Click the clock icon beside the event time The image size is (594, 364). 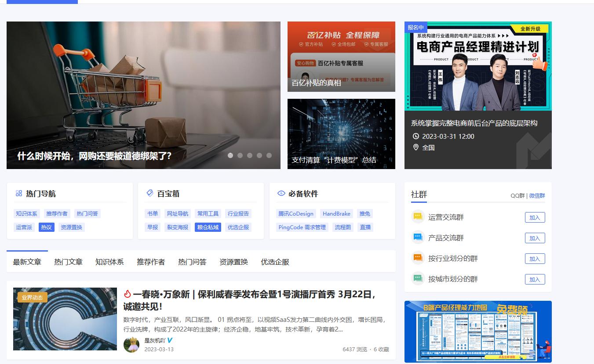(x=415, y=136)
